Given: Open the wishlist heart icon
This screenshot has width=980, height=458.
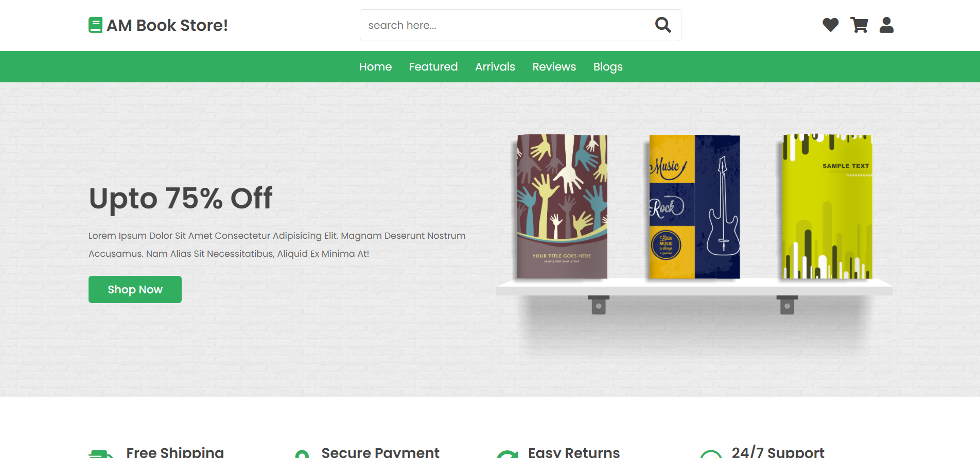Looking at the screenshot, I should point(830,25).
